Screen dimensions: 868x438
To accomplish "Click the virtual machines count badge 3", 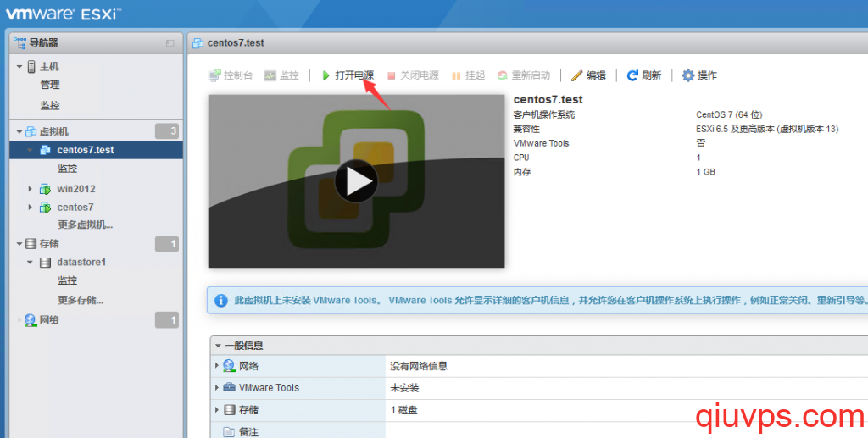I will coord(167,131).
